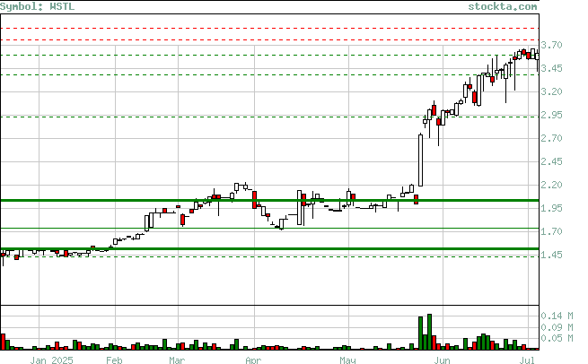Click the Feb date axis label

coord(114,360)
